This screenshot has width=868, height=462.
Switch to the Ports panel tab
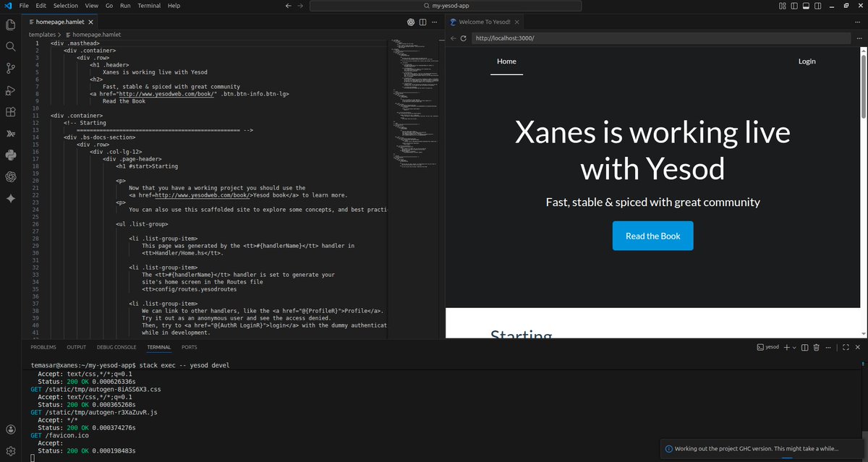coord(189,347)
